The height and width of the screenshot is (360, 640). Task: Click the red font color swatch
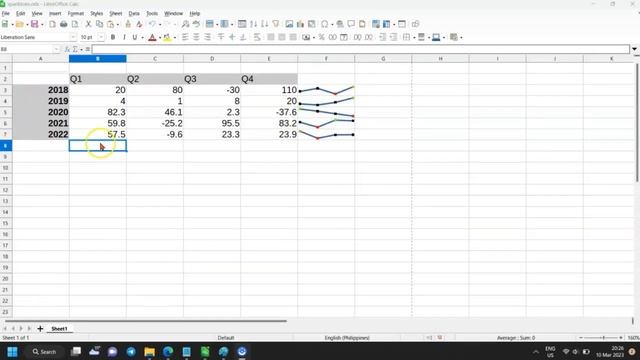152,37
